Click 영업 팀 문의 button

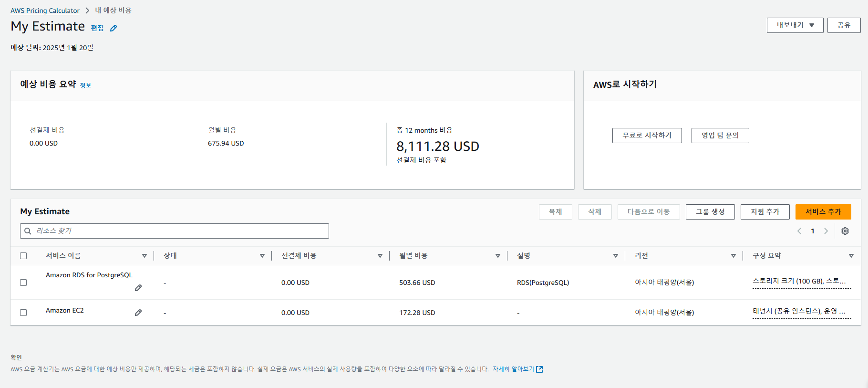(720, 136)
